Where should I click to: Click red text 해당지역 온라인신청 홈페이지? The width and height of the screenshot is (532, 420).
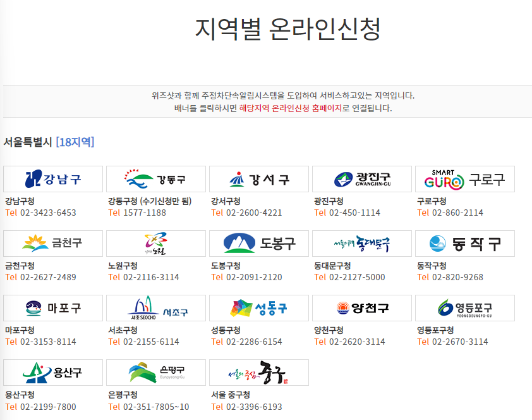[x=291, y=108]
